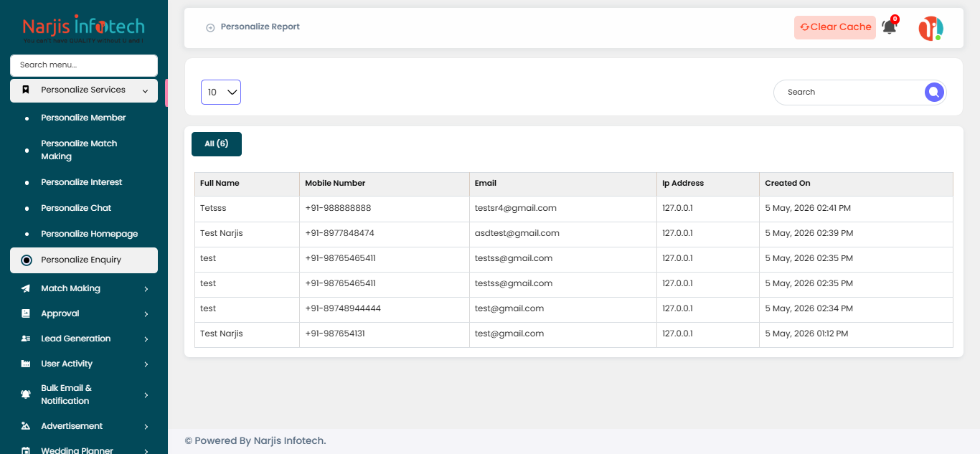The width and height of the screenshot is (980, 454).
Task: Focus the Search menu input field
Action: click(x=84, y=65)
